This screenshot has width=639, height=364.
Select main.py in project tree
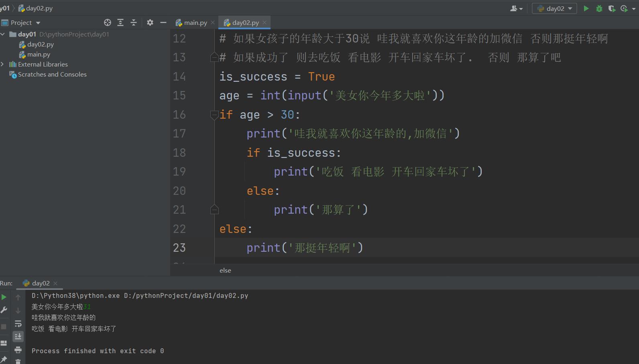pyautogui.click(x=39, y=55)
